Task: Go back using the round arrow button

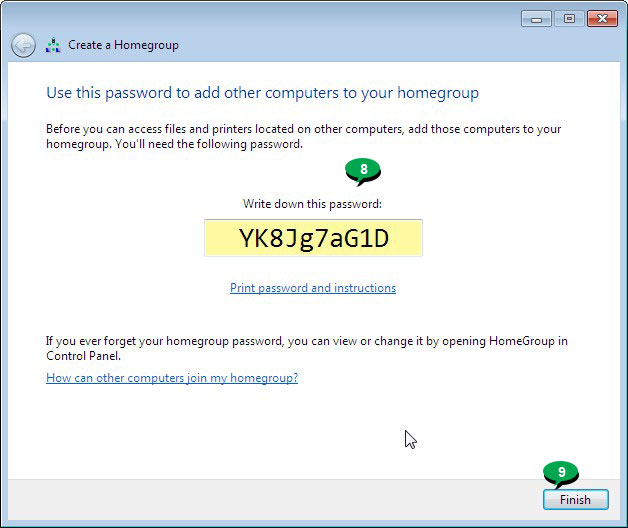Action: pos(23,45)
